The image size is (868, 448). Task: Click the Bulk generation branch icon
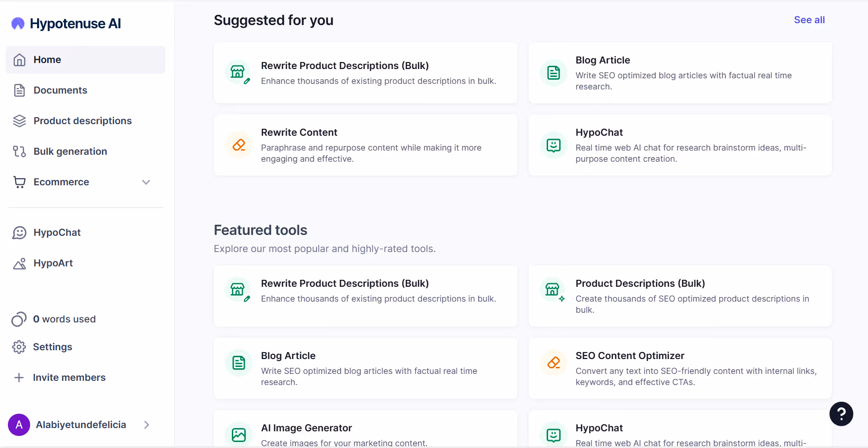[19, 151]
